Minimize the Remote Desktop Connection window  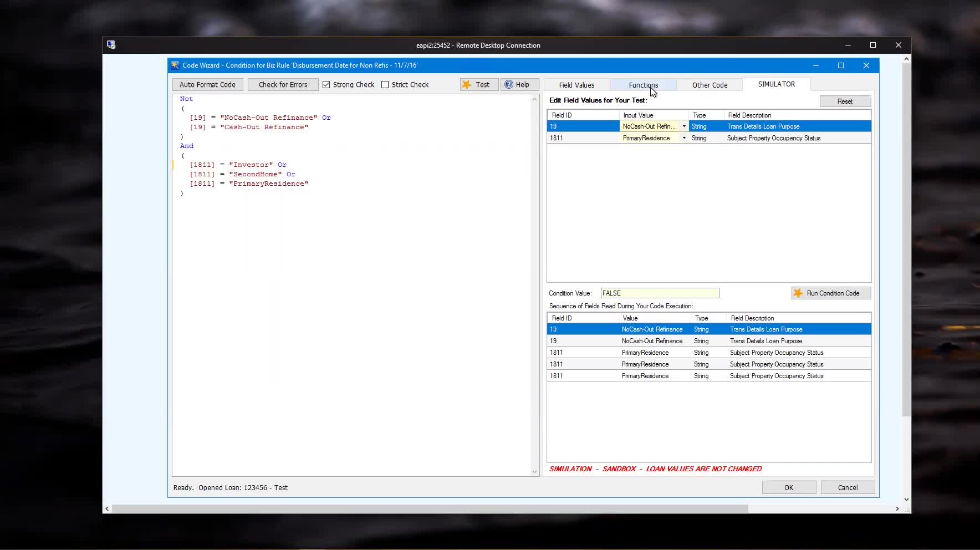(848, 45)
